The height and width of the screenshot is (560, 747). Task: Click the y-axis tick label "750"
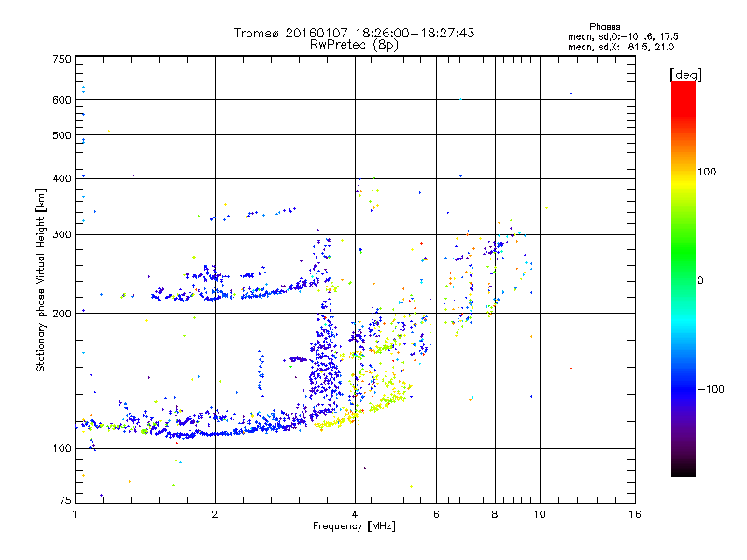click(62, 59)
